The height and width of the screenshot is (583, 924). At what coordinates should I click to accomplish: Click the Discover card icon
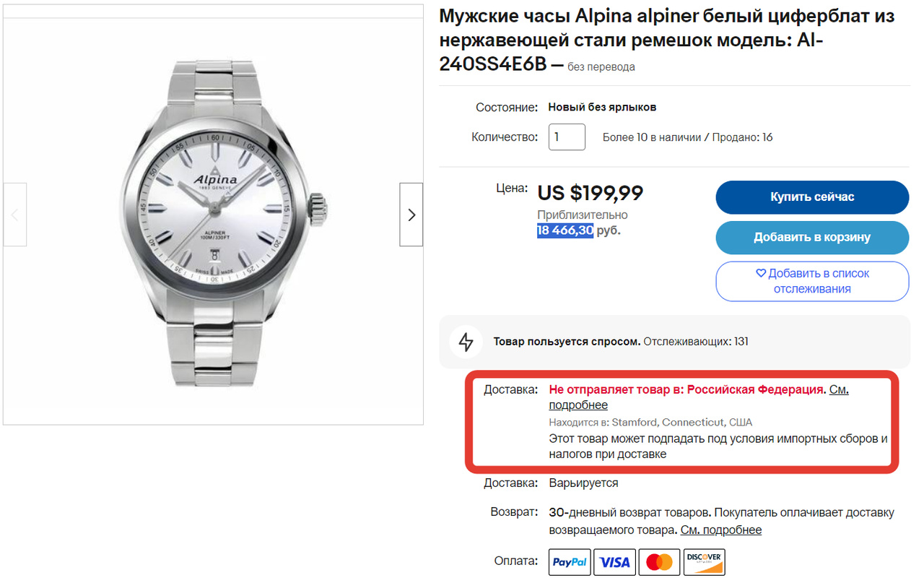(704, 562)
